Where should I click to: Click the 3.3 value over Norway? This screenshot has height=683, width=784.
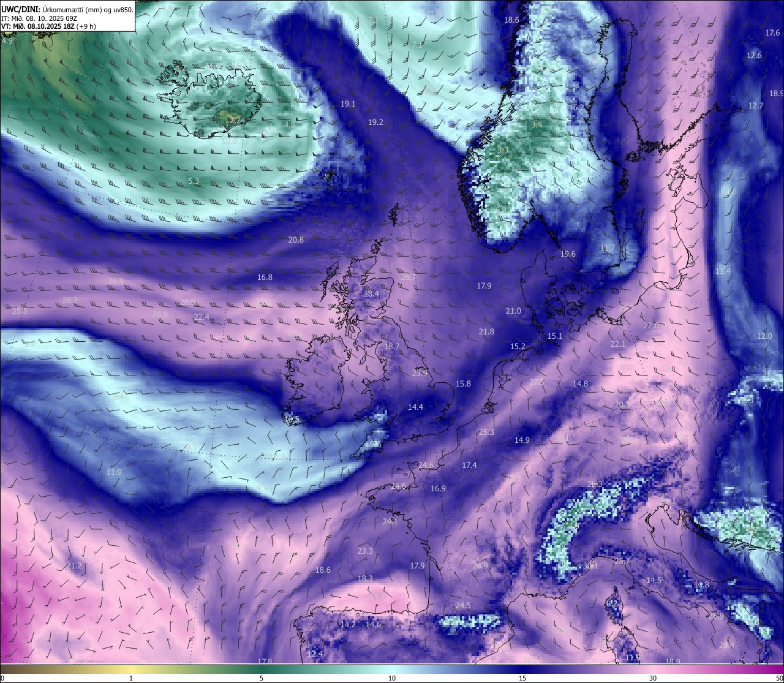tap(503, 150)
